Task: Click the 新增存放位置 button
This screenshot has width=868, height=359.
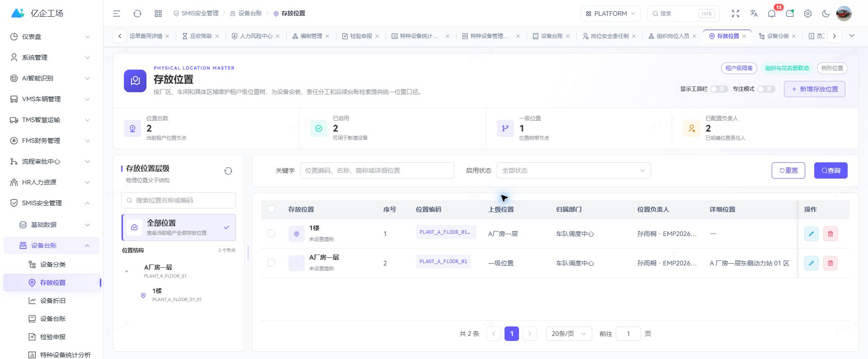Action: tap(815, 89)
